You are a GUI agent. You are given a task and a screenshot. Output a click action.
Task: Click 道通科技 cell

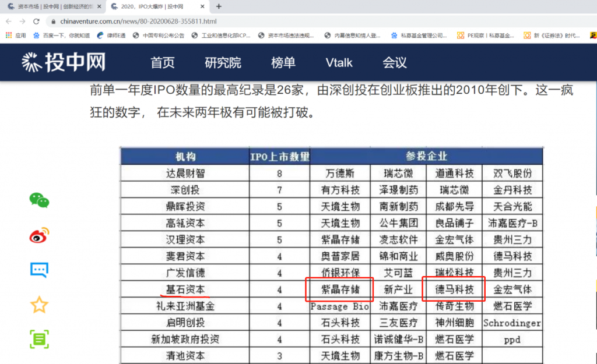point(455,174)
